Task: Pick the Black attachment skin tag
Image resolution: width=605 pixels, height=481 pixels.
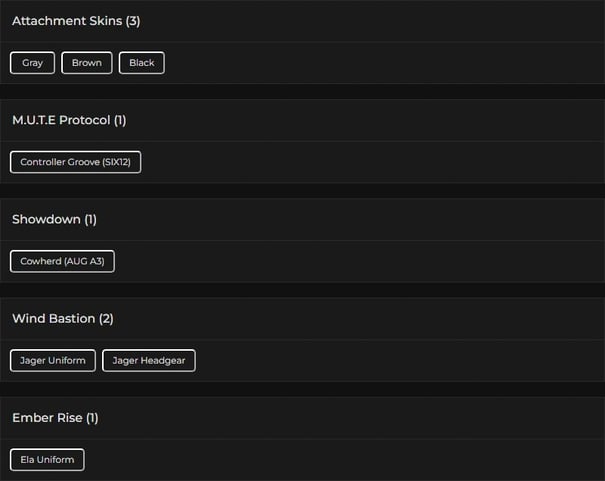Action: click(x=142, y=63)
